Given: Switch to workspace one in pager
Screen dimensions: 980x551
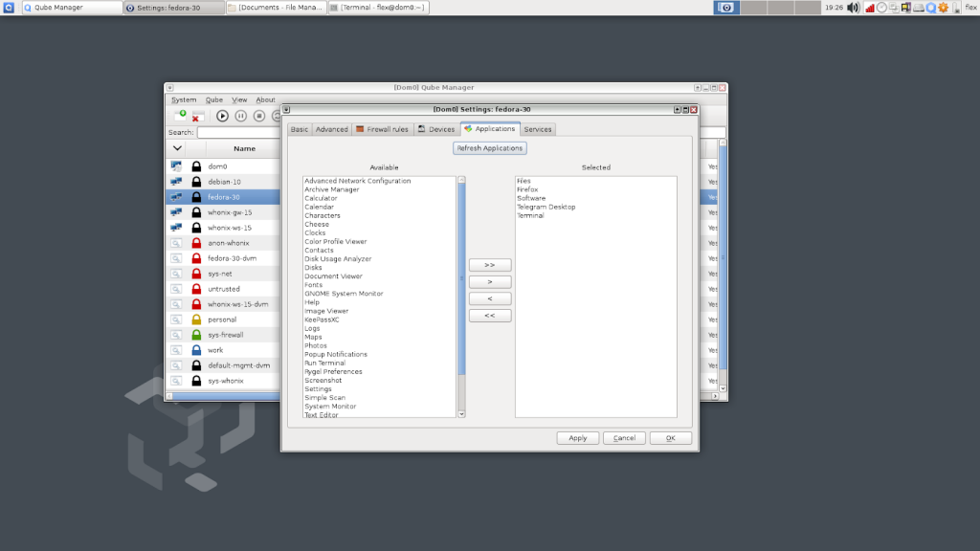Looking at the screenshot, I should [x=726, y=8].
